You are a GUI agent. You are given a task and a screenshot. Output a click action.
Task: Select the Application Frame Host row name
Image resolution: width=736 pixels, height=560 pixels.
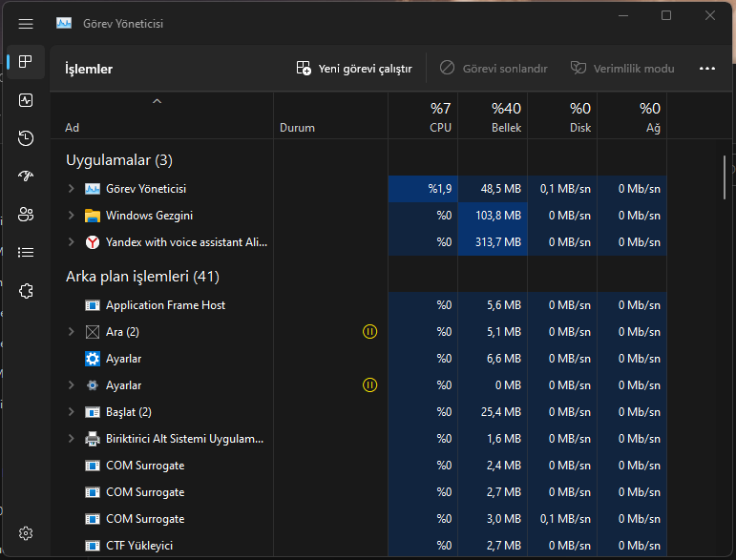pyautogui.click(x=166, y=305)
